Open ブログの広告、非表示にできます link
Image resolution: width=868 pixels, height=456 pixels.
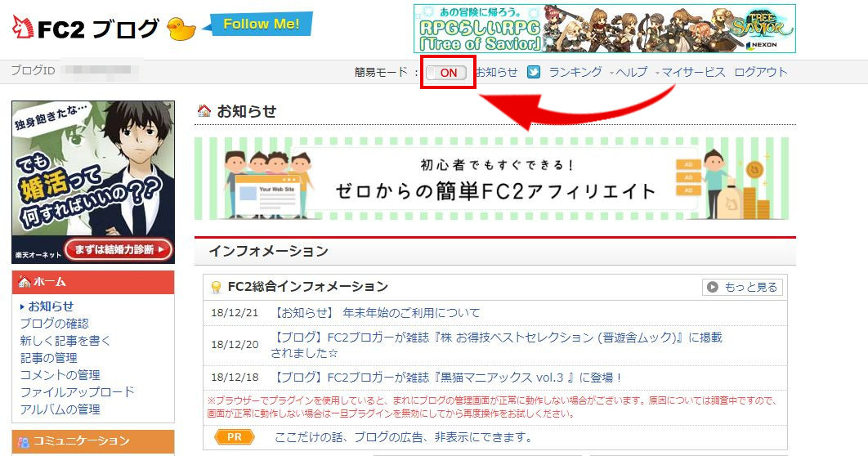404,437
